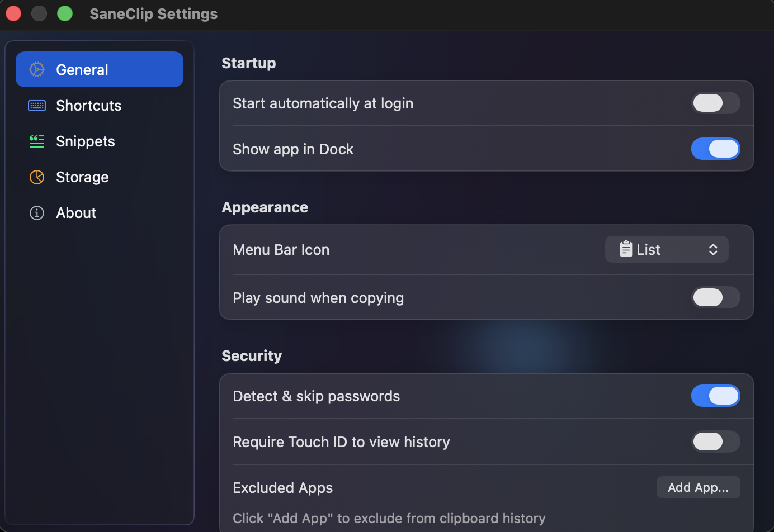
Task: Click the orange Storage pie chart icon
Action: pos(37,177)
